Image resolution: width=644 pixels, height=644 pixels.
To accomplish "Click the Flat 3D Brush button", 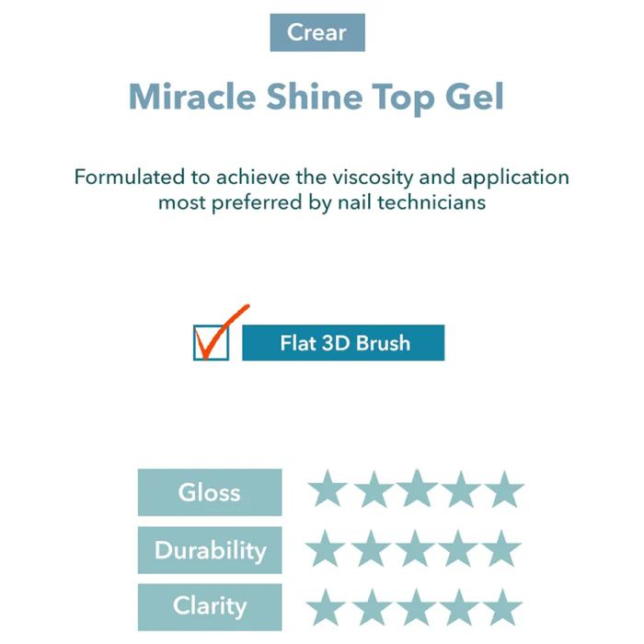I will [343, 343].
